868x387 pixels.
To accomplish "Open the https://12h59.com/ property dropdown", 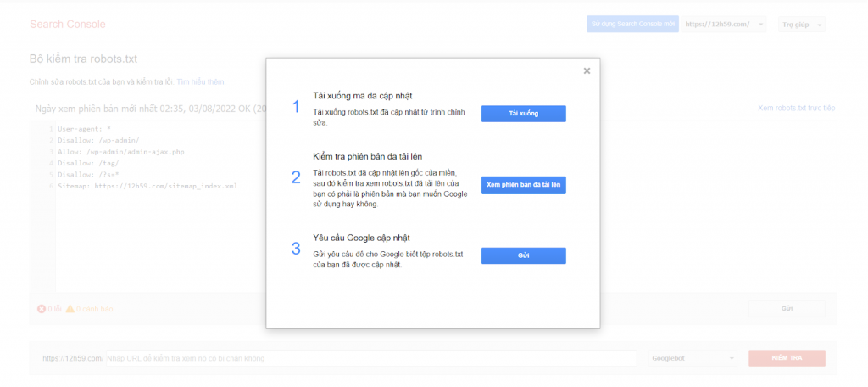I will click(x=724, y=25).
